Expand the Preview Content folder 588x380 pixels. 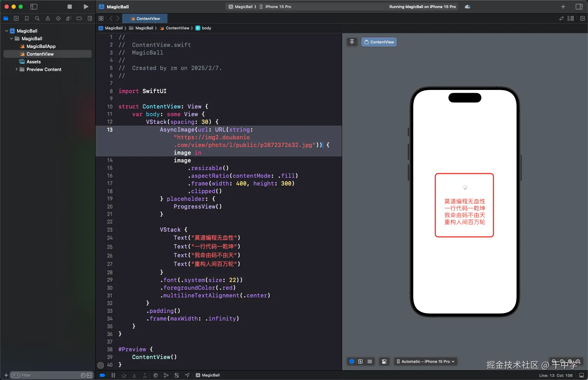point(16,69)
